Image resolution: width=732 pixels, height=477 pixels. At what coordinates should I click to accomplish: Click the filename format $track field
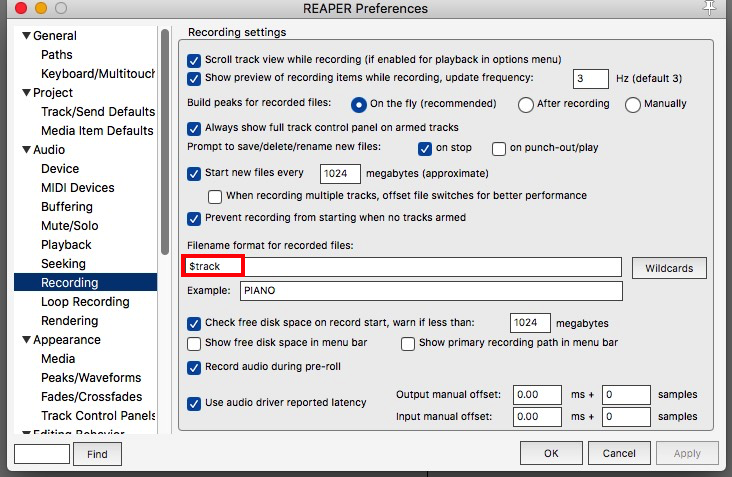(401, 267)
